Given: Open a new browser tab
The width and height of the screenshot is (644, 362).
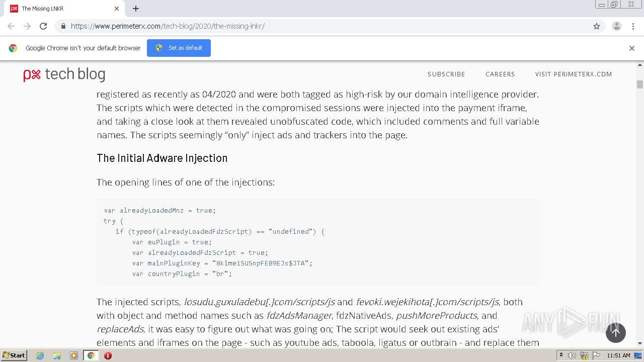Looking at the screenshot, I should click(x=136, y=9).
